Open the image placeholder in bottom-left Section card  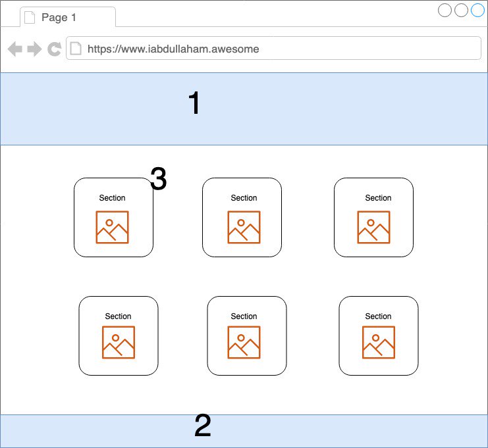click(119, 342)
